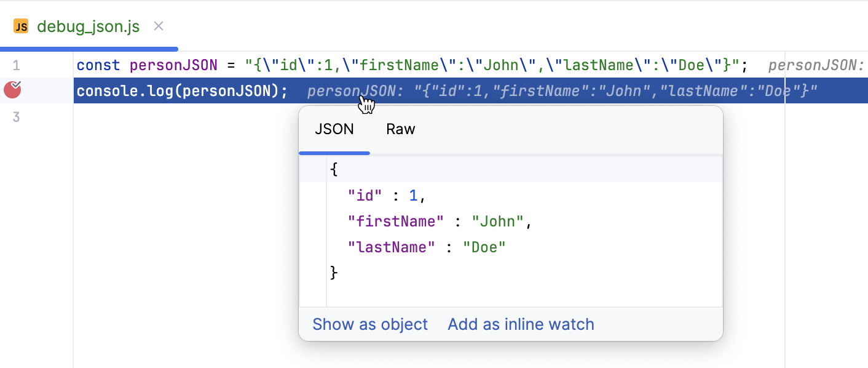Click line number 3 in the gutter
Screen dimensions: 868x368
pos(16,117)
